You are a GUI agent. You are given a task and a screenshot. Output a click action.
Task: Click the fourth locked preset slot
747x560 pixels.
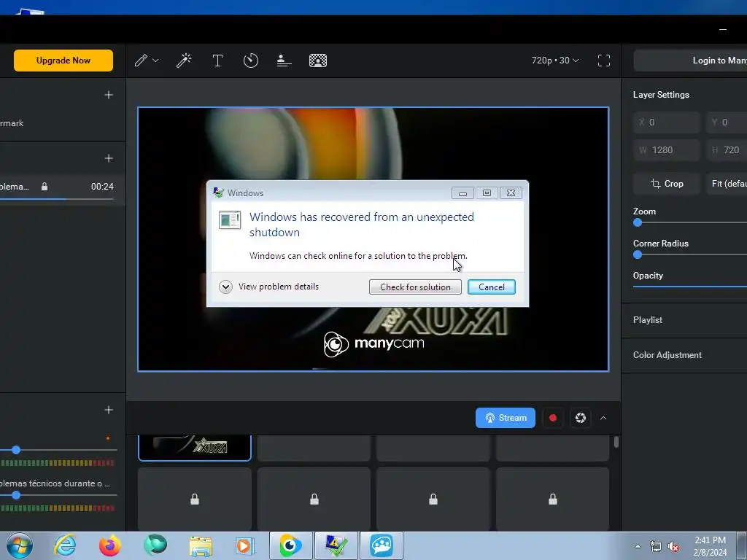pos(553,499)
